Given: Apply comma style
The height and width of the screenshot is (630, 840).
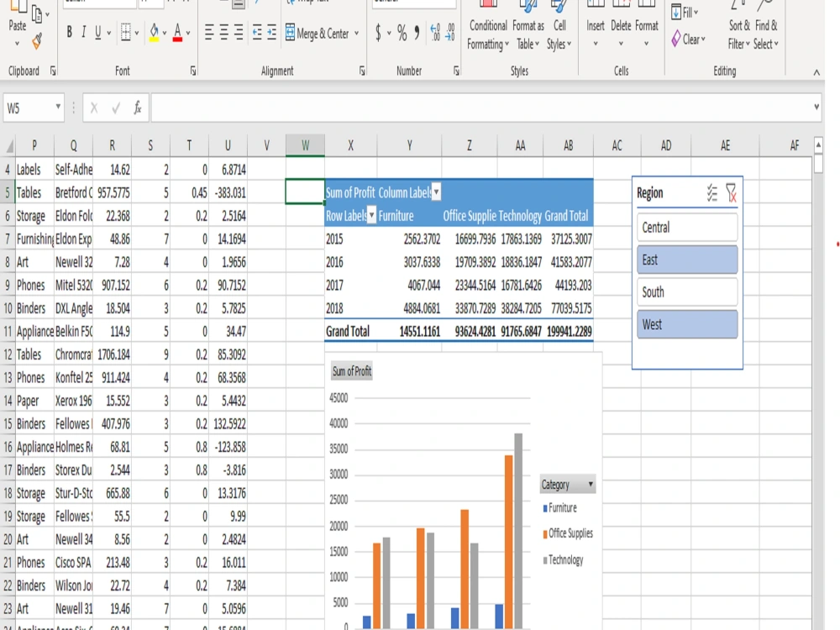Looking at the screenshot, I should point(417,32).
